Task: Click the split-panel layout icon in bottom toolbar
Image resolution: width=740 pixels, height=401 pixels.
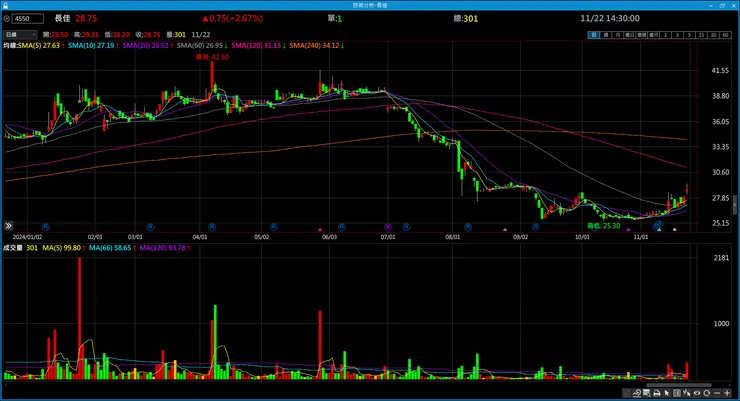Action: point(677,393)
